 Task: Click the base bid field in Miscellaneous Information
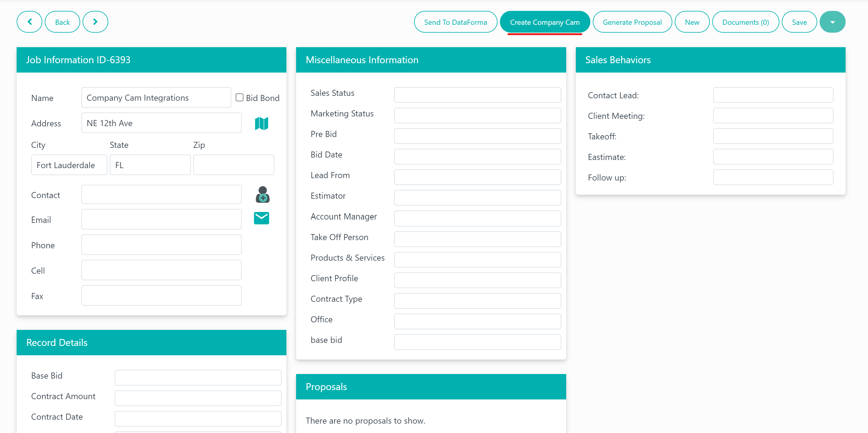tap(477, 342)
